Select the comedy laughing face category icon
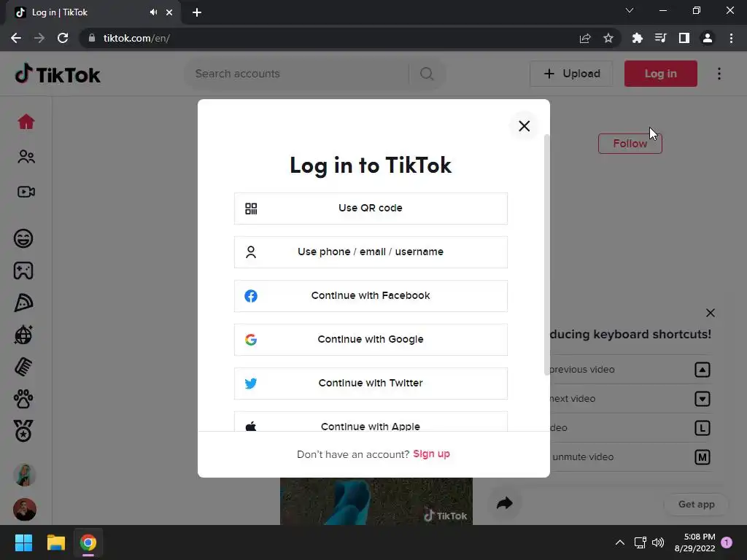Viewport: 747px width, 560px height. [x=23, y=238]
